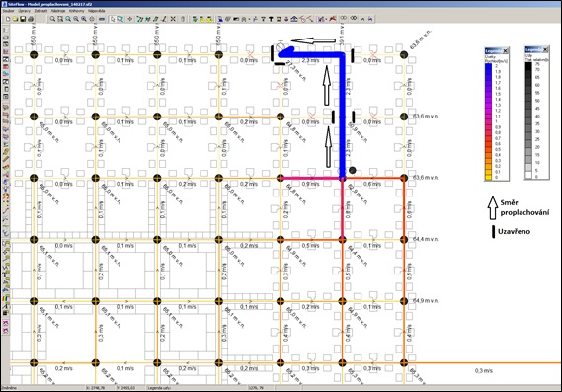Click the new document icon in toolbar
Viewport: 562px width, 392px height.
click(x=8, y=19)
